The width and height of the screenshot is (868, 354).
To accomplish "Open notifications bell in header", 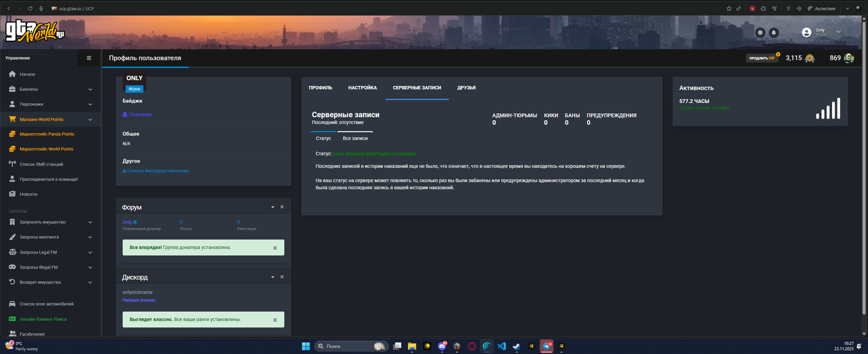I will point(774,33).
